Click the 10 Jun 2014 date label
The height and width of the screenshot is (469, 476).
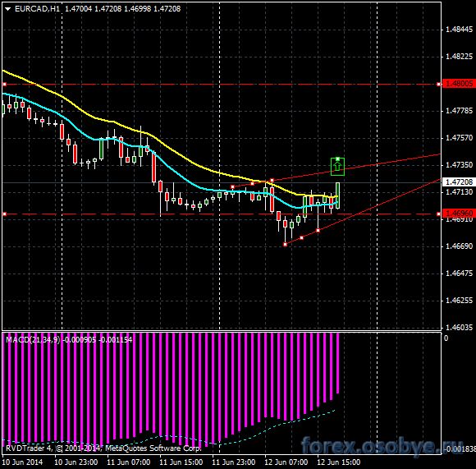pos(22,462)
